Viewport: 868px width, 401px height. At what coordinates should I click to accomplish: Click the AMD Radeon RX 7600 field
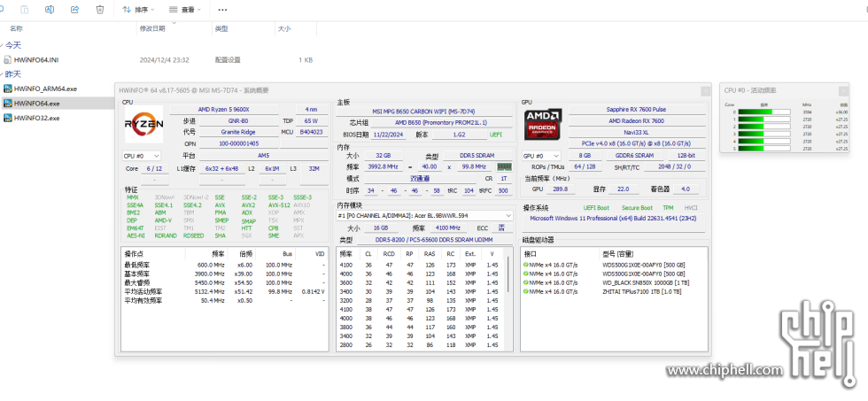(x=636, y=120)
